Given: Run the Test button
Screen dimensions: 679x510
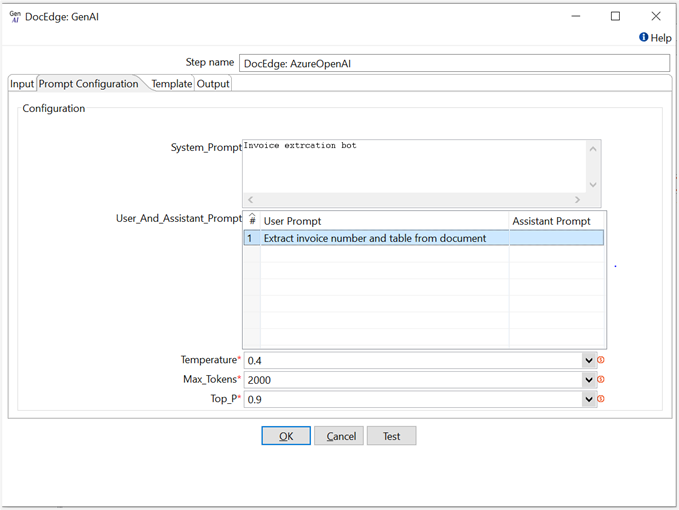Looking at the screenshot, I should (x=391, y=436).
